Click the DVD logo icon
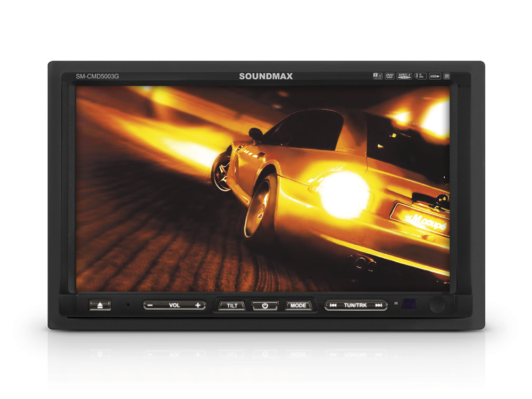Image resolution: width=532 pixels, height=399 pixels. [x=390, y=76]
